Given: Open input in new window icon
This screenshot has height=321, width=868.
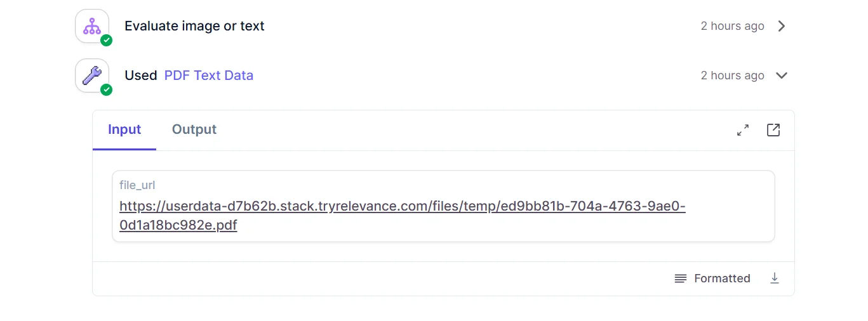Looking at the screenshot, I should 773,130.
